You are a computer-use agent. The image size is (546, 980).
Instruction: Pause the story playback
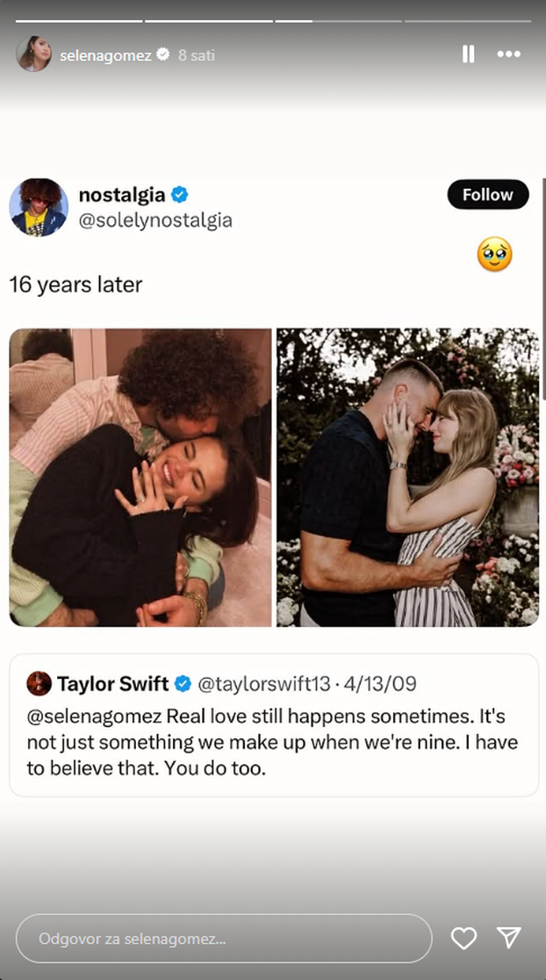tap(468, 54)
